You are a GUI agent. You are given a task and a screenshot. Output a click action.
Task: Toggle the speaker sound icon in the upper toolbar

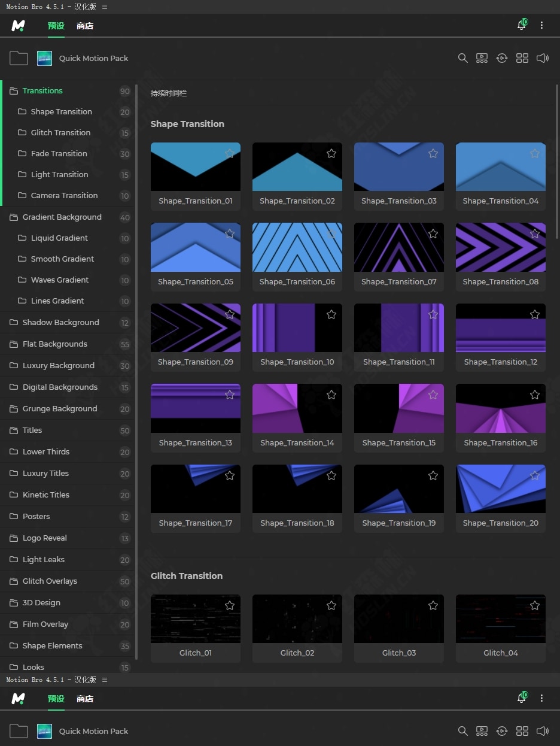[542, 58]
